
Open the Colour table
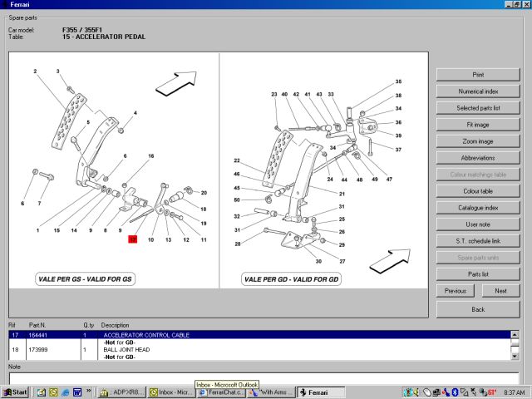tap(478, 191)
